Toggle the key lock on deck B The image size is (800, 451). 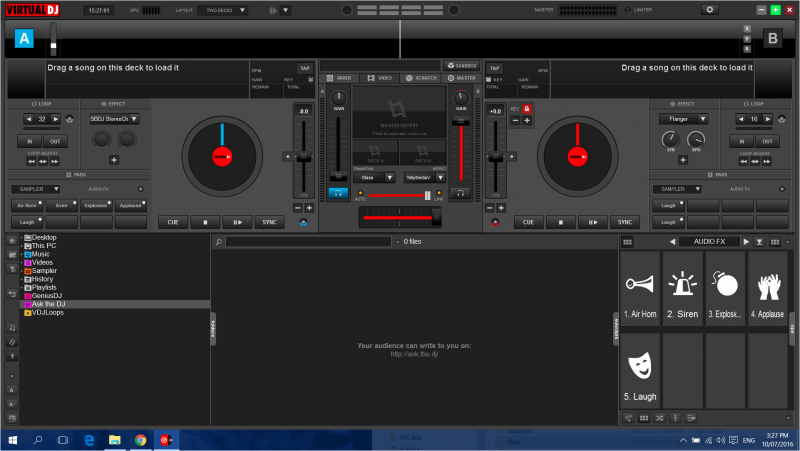click(527, 109)
